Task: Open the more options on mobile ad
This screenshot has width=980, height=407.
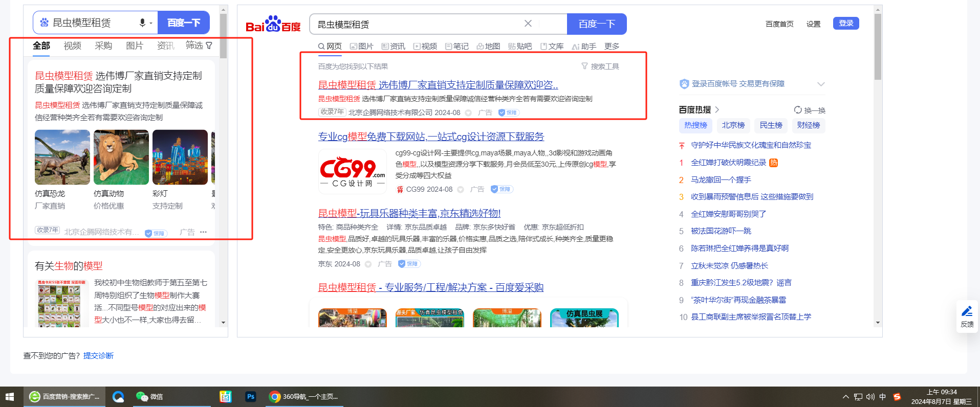Action: pyautogui.click(x=204, y=232)
